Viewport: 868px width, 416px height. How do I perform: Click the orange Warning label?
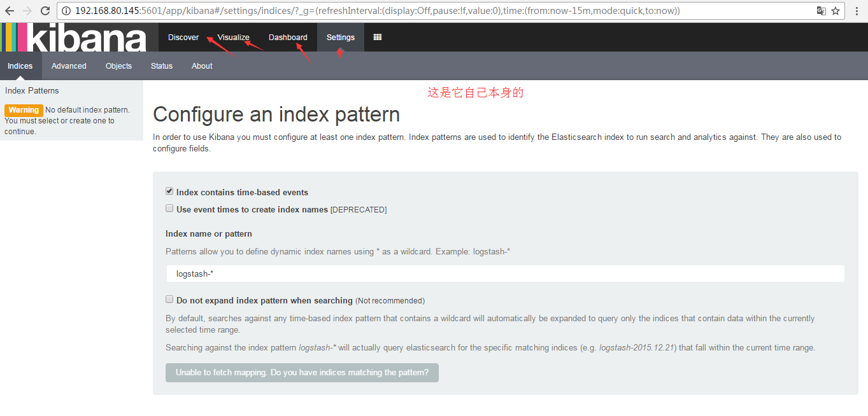[x=24, y=110]
